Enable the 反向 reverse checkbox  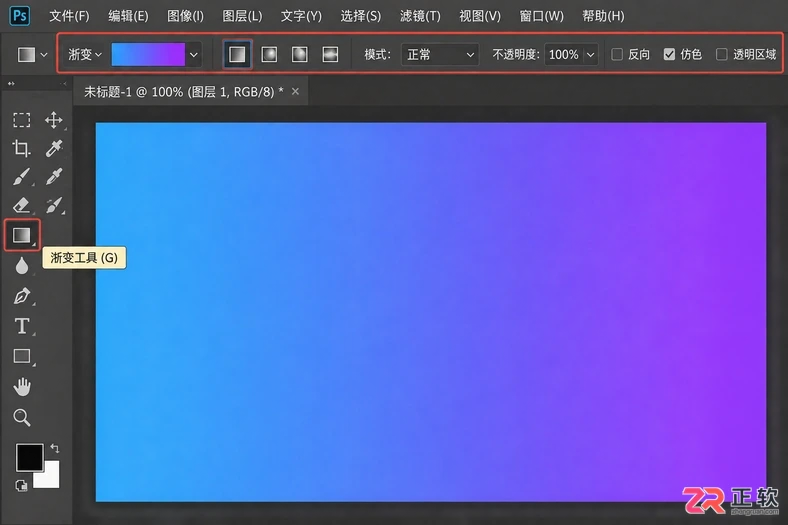(x=617, y=54)
